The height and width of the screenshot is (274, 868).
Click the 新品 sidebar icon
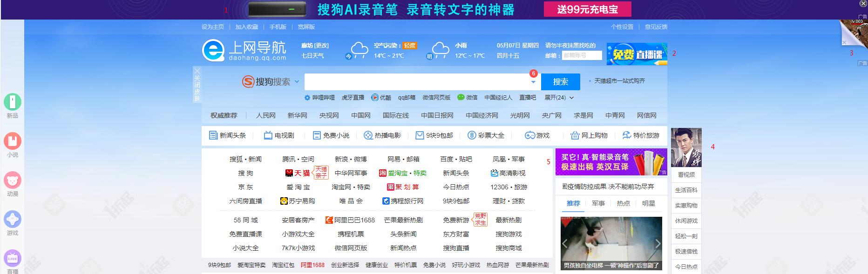(13, 102)
